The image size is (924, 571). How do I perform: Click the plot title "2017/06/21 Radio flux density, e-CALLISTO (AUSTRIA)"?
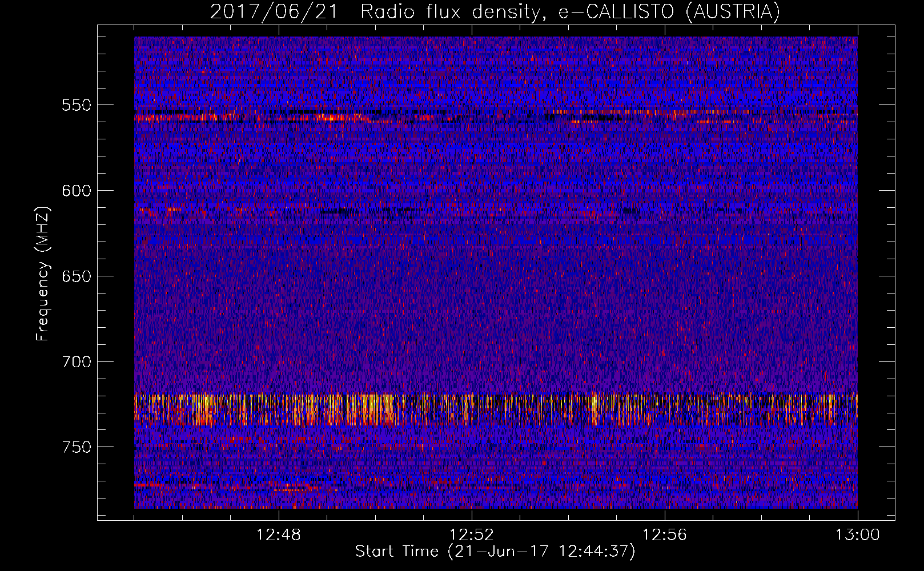point(495,11)
